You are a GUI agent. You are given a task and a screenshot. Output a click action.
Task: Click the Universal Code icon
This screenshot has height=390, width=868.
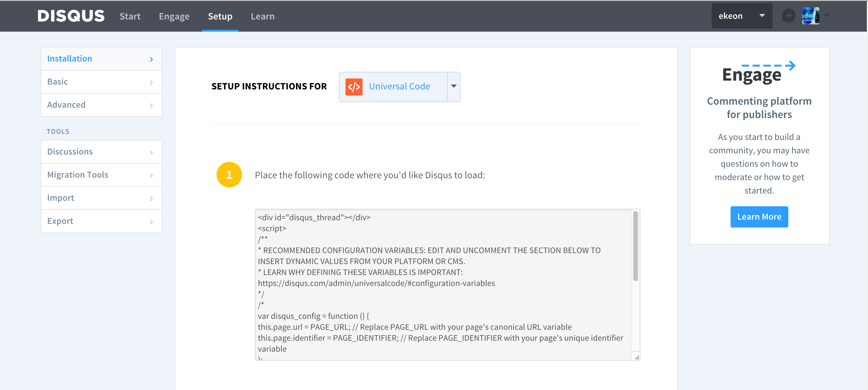coord(353,87)
